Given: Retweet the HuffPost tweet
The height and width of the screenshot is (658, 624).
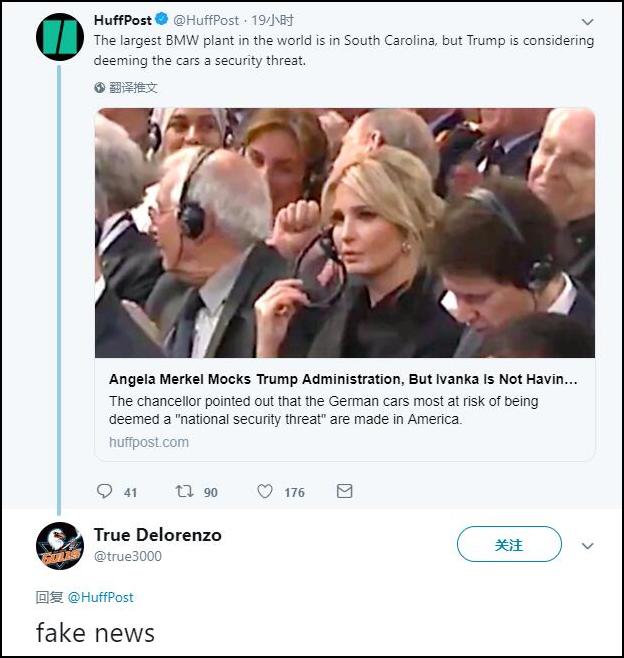Looking at the screenshot, I should (x=185, y=491).
